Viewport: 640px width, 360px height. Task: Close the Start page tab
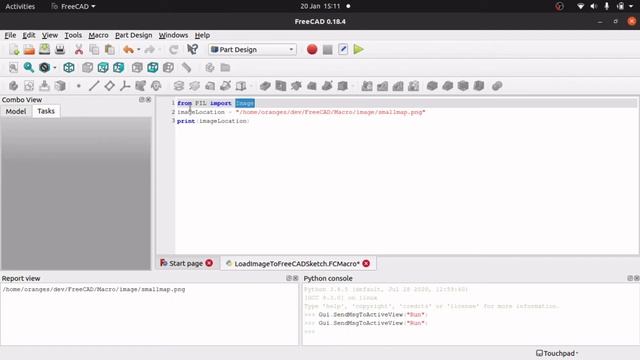pos(209,263)
